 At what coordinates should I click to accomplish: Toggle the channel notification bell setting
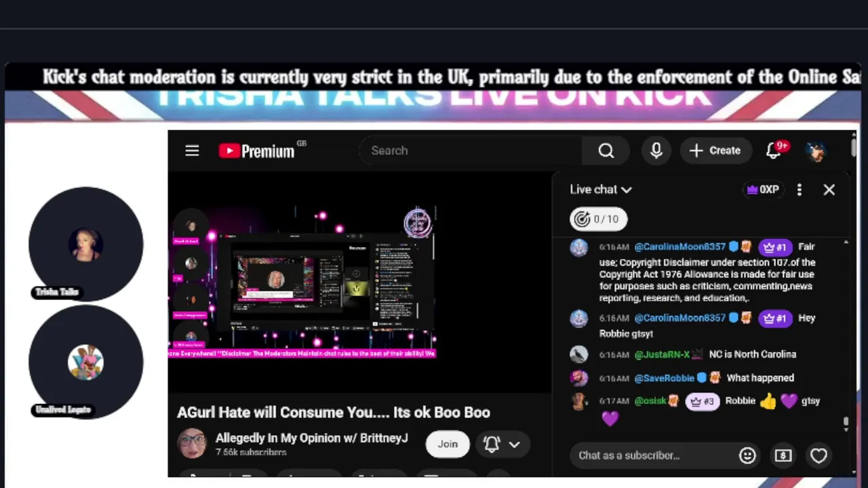tap(492, 444)
